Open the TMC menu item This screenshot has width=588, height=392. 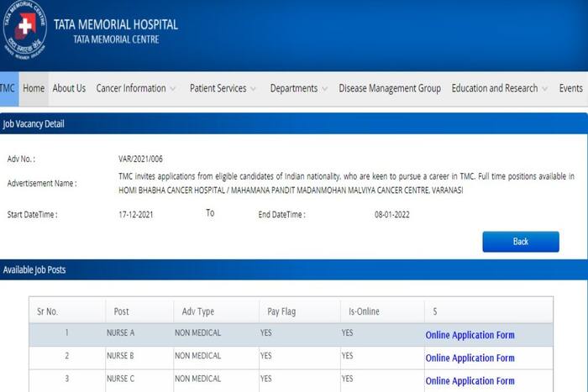tap(8, 88)
